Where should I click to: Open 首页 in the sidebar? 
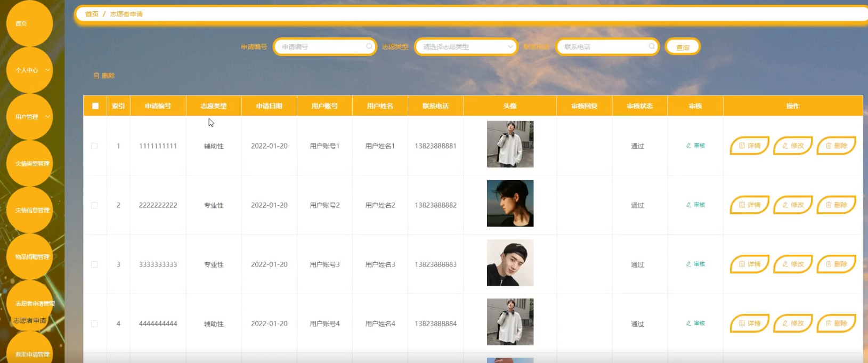[29, 23]
